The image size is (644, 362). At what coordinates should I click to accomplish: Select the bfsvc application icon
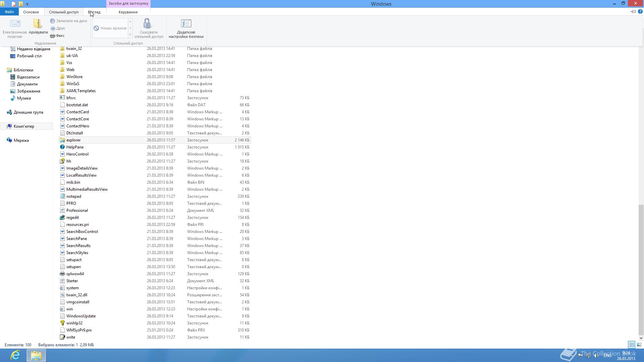(x=62, y=98)
